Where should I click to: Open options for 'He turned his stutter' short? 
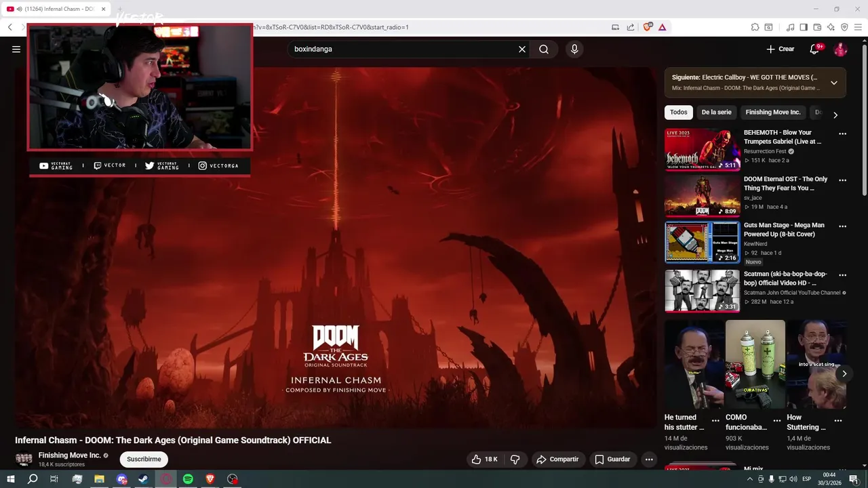click(715, 420)
